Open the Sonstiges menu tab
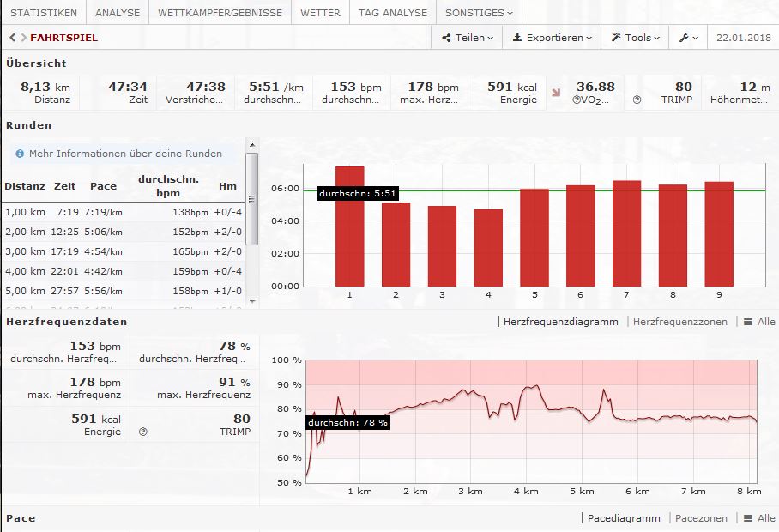The height and width of the screenshot is (532, 779). pos(479,13)
